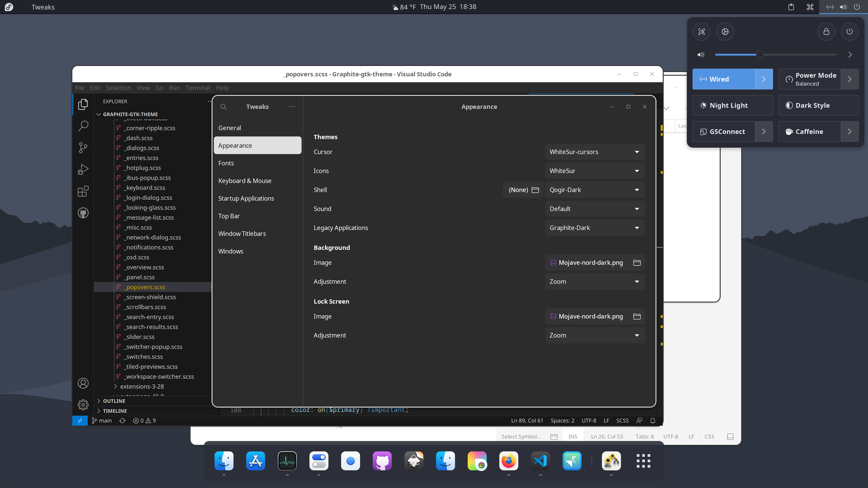Enable Night Light in quick settings

pyautogui.click(x=733, y=105)
